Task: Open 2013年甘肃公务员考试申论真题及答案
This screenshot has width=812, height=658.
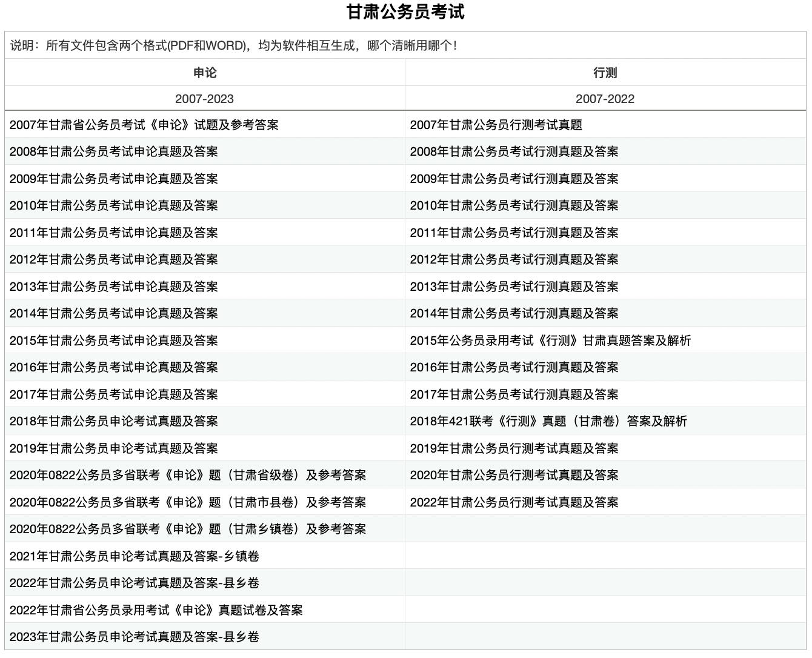Action: pyautogui.click(x=114, y=287)
